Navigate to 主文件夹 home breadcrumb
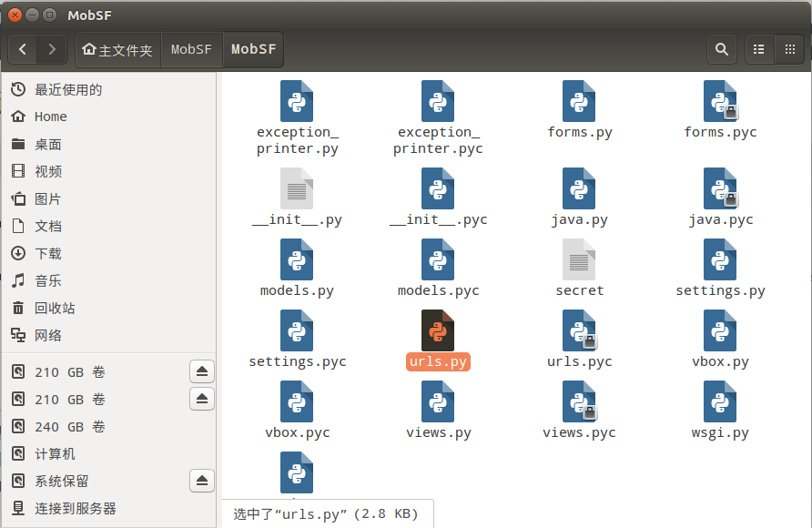This screenshot has width=812, height=528. click(x=118, y=50)
